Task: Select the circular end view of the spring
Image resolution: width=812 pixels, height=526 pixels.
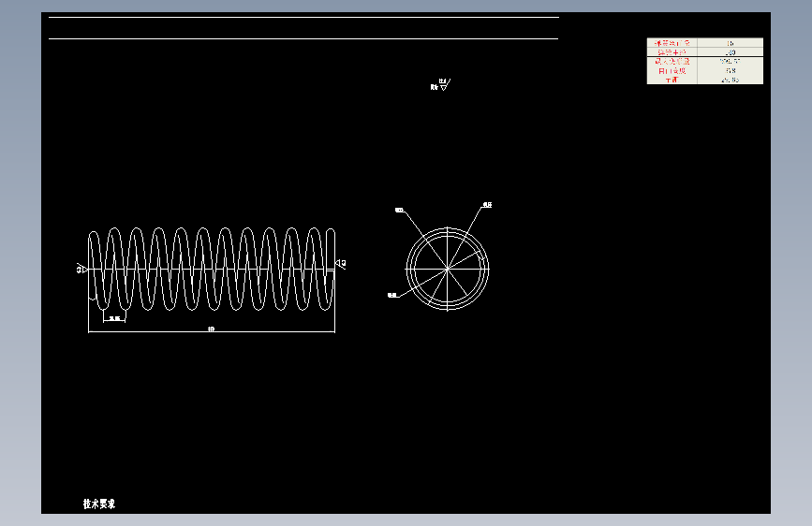Action: 448,269
